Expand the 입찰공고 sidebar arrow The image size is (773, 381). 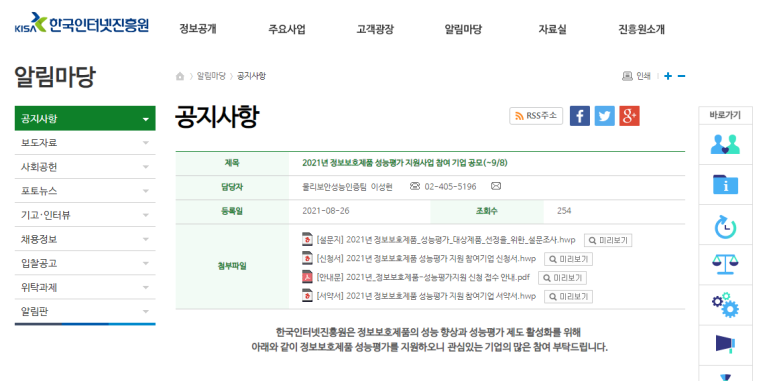[x=145, y=263]
